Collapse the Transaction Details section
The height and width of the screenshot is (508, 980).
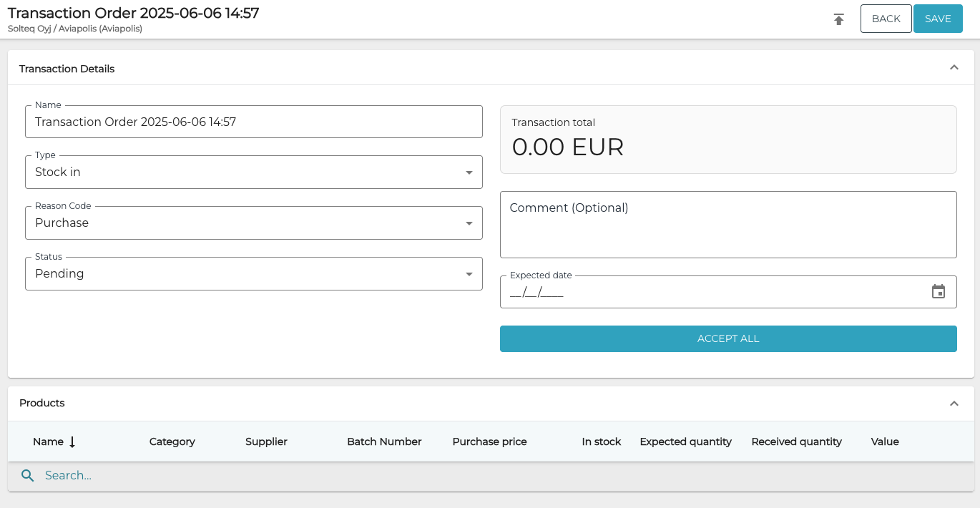pos(954,67)
